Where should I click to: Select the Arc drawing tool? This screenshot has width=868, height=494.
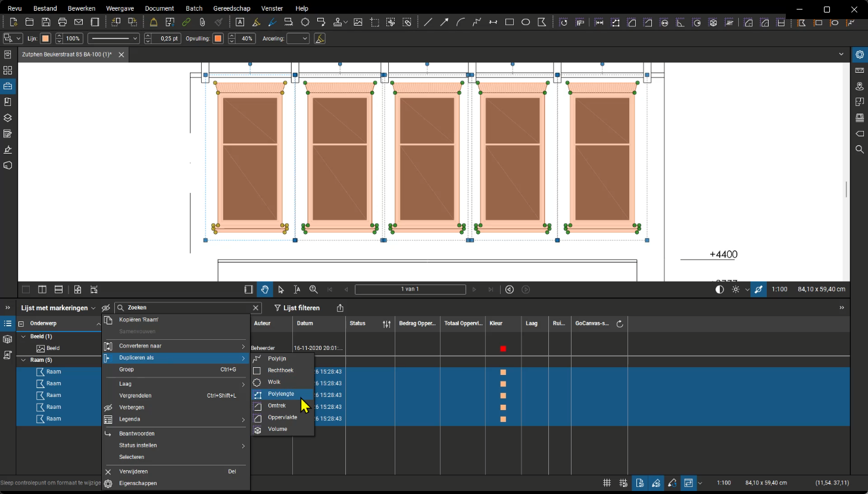pos(460,22)
